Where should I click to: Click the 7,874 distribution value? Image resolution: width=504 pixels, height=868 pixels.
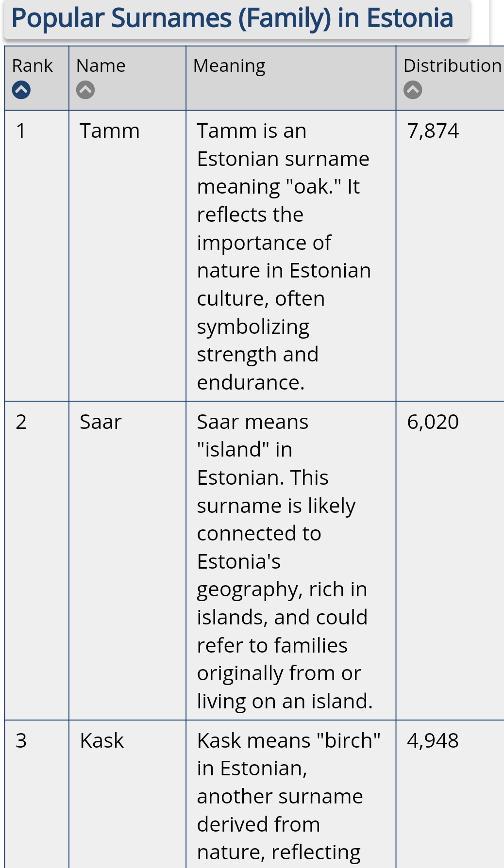(433, 131)
